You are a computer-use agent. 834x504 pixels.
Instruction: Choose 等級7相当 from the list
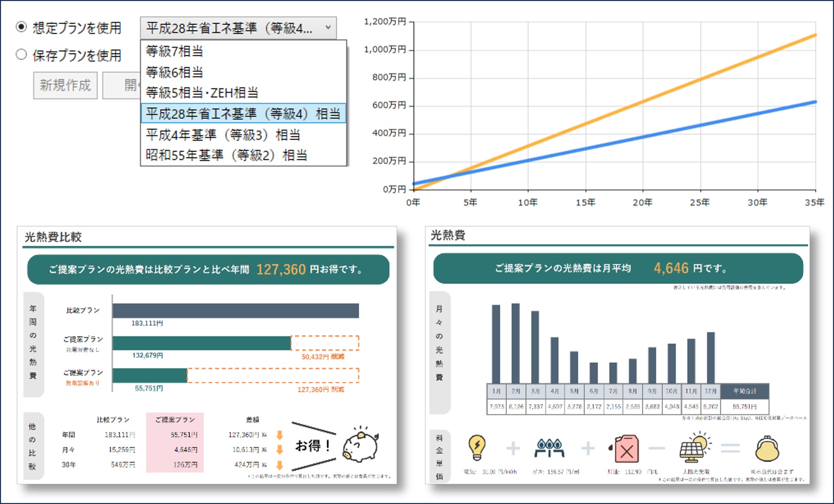coord(174,51)
